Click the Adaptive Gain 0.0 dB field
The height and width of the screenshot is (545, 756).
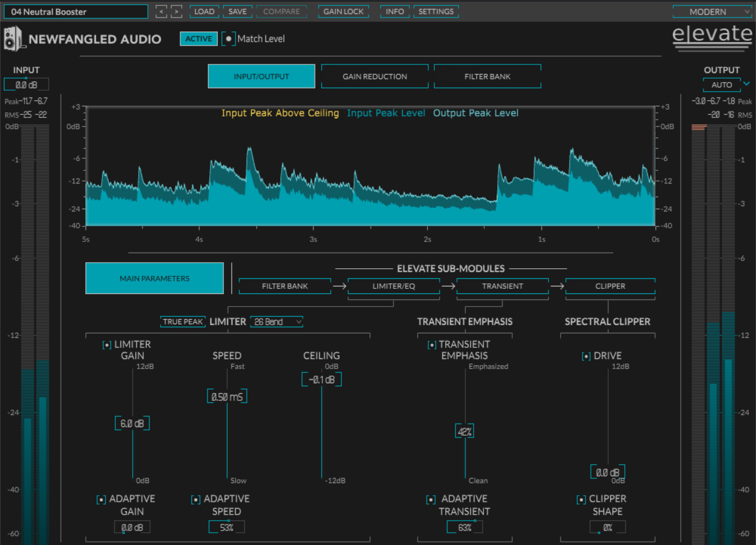coord(132,527)
